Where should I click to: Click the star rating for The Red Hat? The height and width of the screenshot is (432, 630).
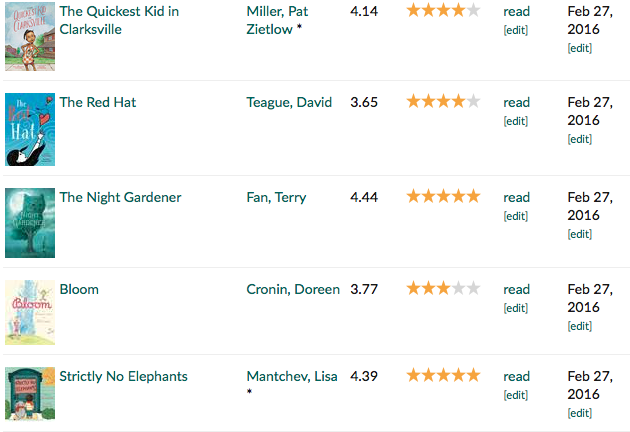coord(443,101)
